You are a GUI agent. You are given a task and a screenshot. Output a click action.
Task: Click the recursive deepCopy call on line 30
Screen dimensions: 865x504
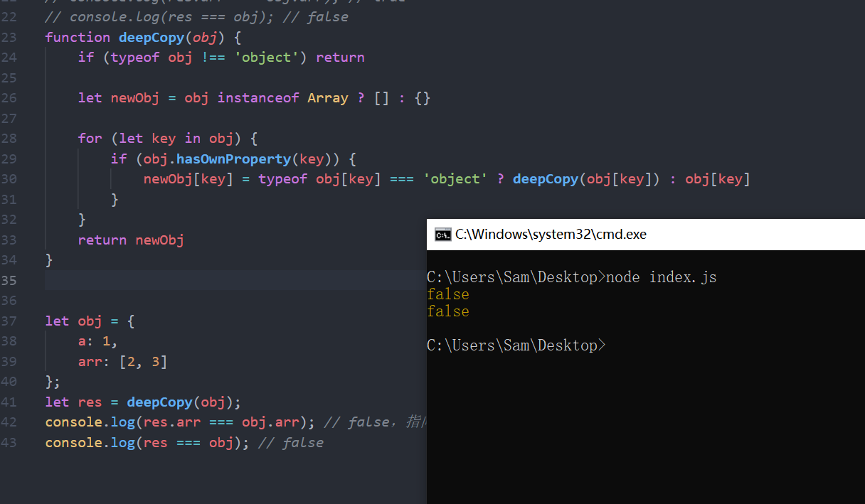[546, 179]
